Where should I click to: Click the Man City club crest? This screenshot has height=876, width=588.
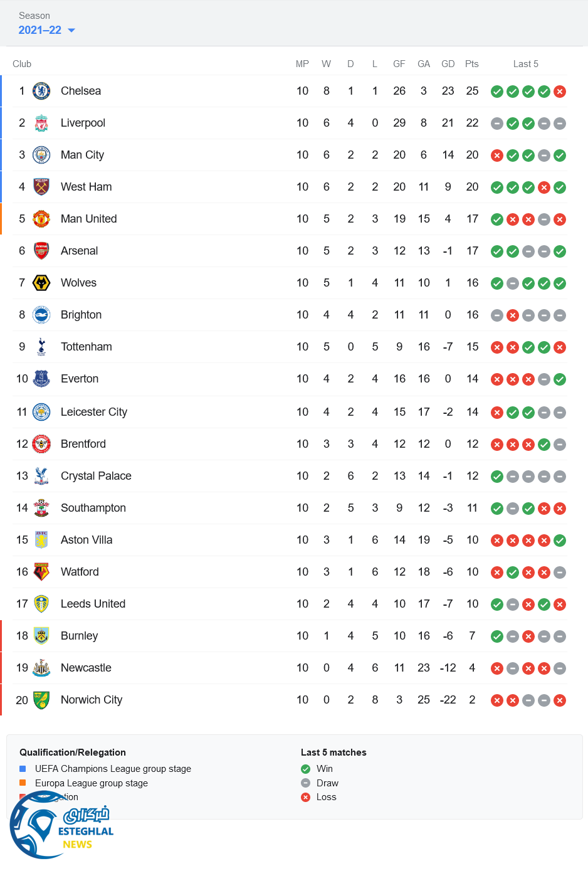(41, 155)
